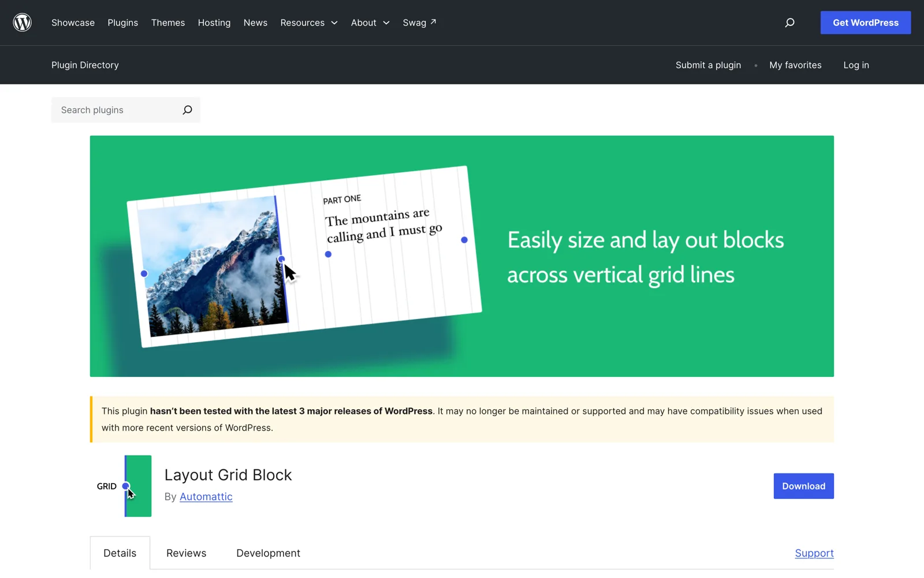This screenshot has height=578, width=924.
Task: Select the Details tab
Action: (120, 553)
